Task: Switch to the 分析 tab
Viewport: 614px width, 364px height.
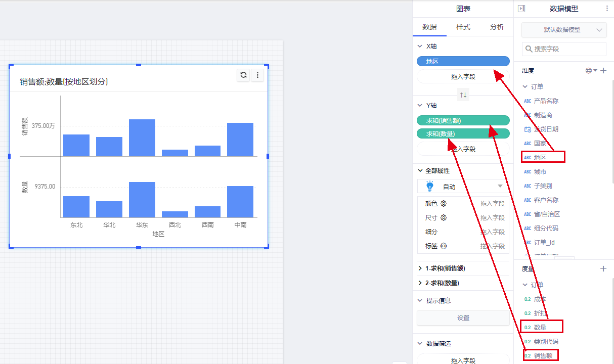Action: point(497,27)
